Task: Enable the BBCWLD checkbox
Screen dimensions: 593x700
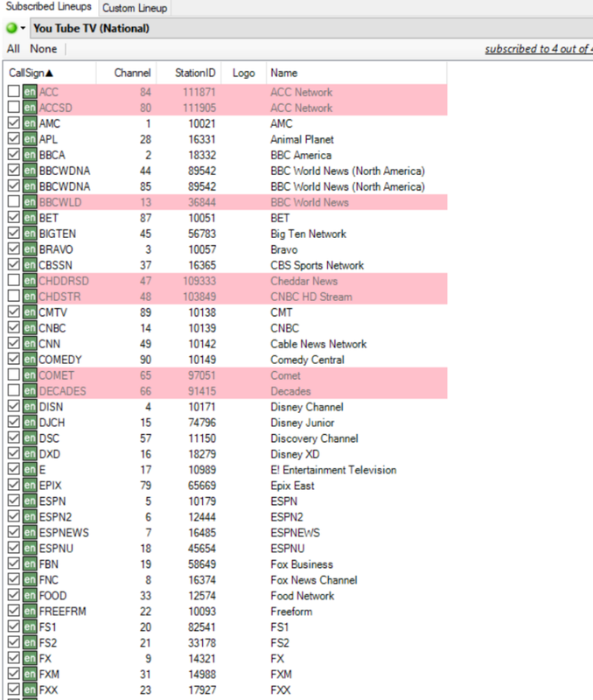Action: click(x=14, y=202)
